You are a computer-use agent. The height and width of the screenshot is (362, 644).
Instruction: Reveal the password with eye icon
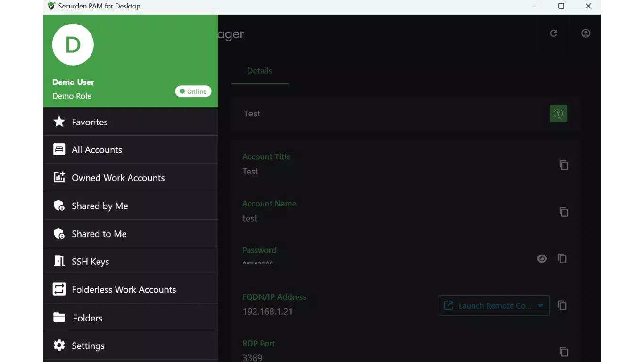pyautogui.click(x=542, y=258)
